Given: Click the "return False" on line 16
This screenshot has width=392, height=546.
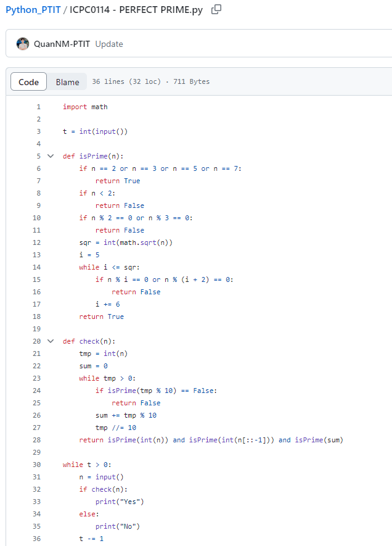Looking at the screenshot, I should pos(136,292).
